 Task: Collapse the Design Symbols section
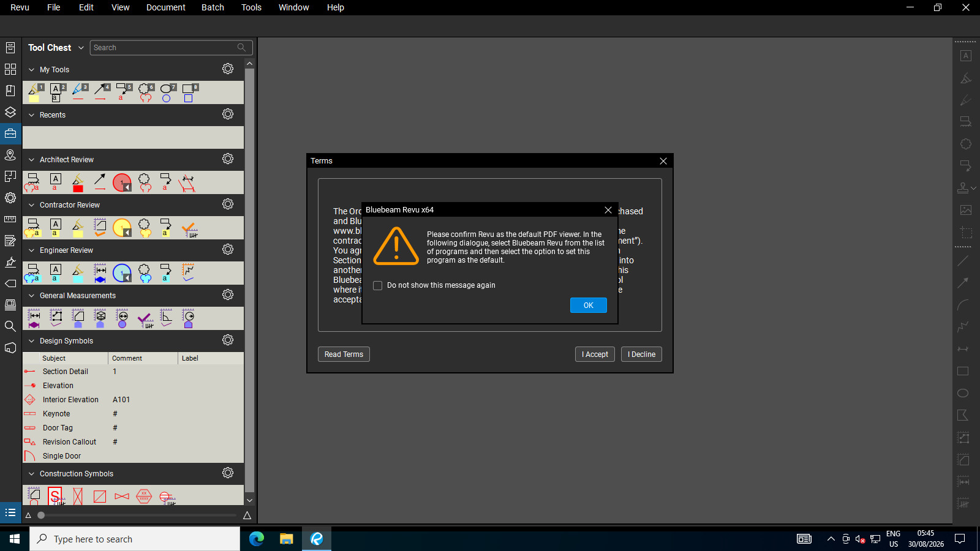pos(32,341)
